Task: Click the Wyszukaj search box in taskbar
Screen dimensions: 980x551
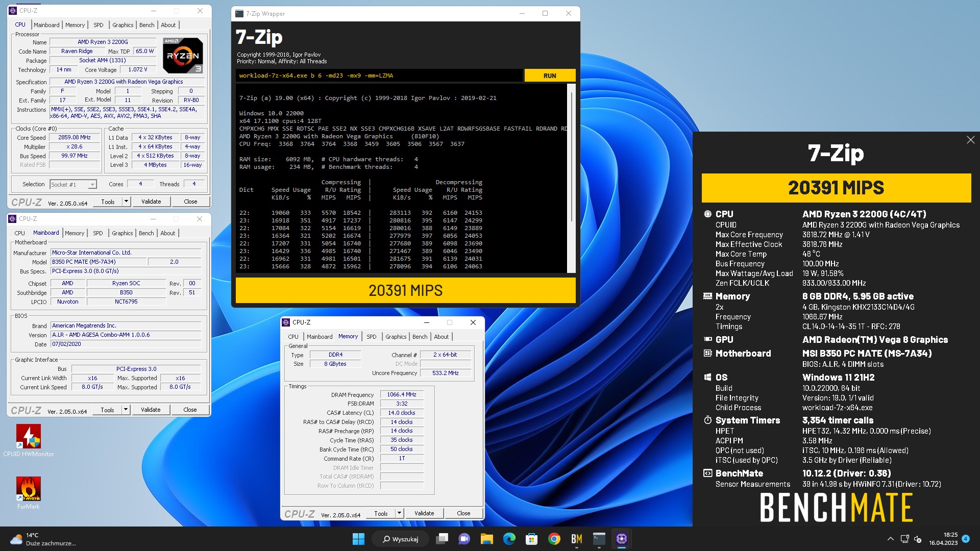Action: tap(401, 539)
